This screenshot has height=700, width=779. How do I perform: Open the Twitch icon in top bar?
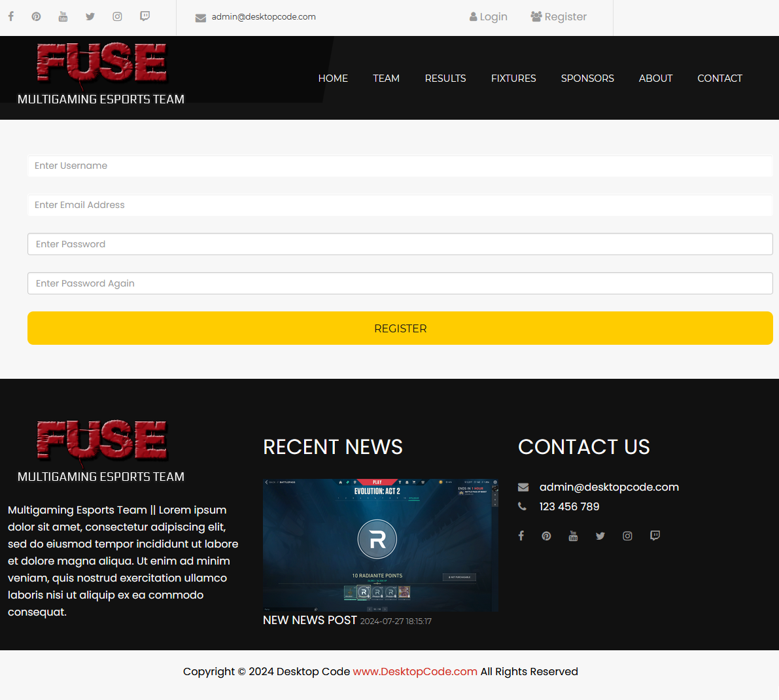pos(145,16)
